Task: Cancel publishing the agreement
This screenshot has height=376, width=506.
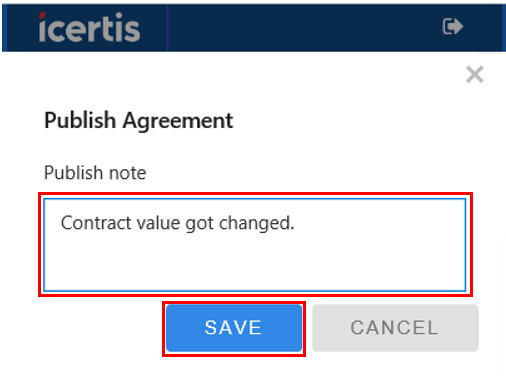Action: coord(395,328)
